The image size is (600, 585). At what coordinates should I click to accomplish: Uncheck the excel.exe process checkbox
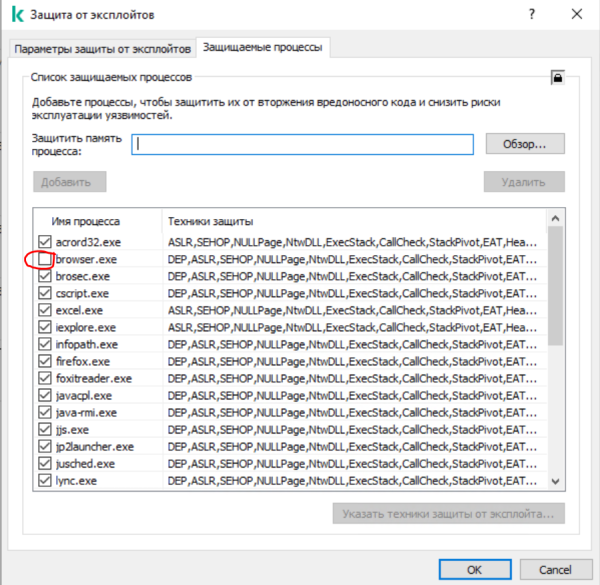click(x=44, y=311)
